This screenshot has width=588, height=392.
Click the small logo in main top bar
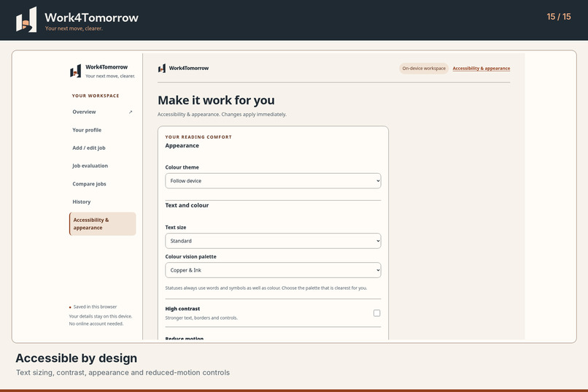(162, 69)
